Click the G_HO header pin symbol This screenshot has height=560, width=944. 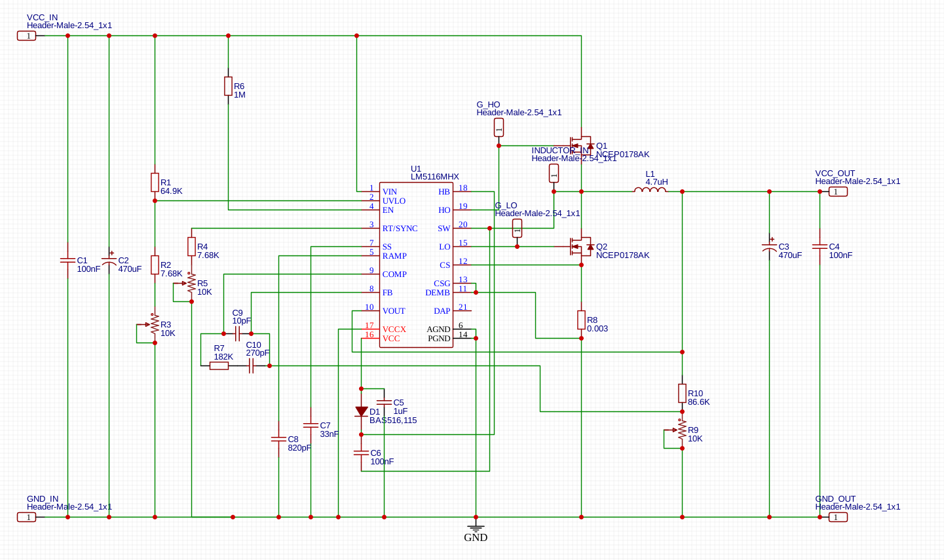tap(499, 127)
